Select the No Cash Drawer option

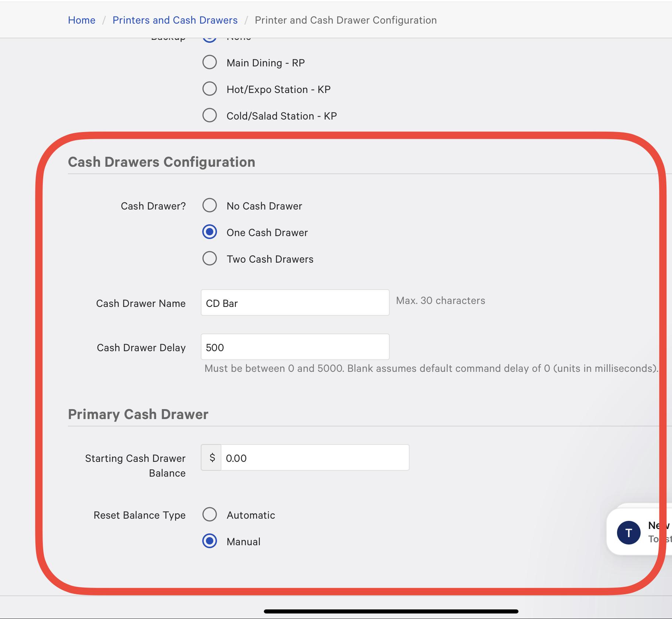[x=210, y=205]
